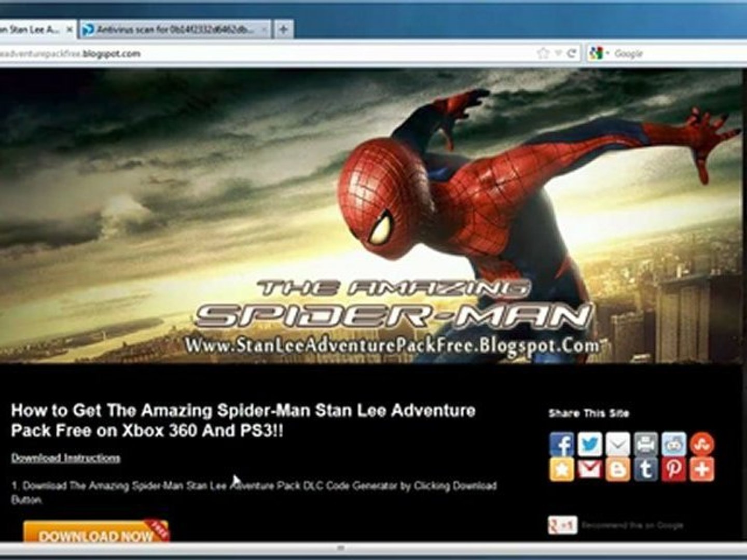Share the site on Pinterest
This screenshot has height=560, width=747.
(x=674, y=469)
